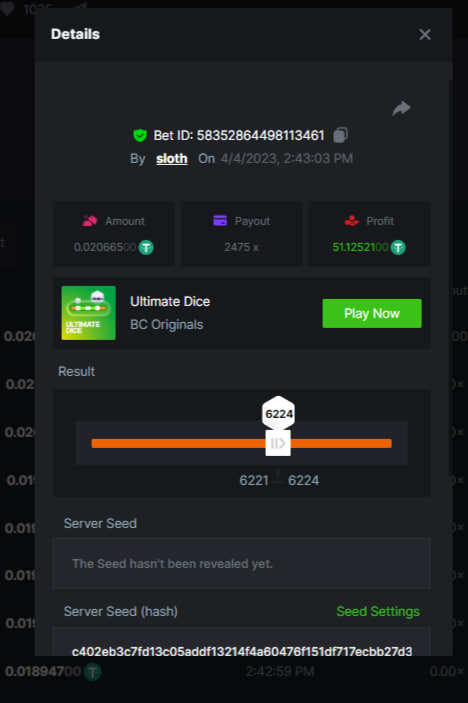
Task: Click the green verified shield icon
Action: pos(140,135)
